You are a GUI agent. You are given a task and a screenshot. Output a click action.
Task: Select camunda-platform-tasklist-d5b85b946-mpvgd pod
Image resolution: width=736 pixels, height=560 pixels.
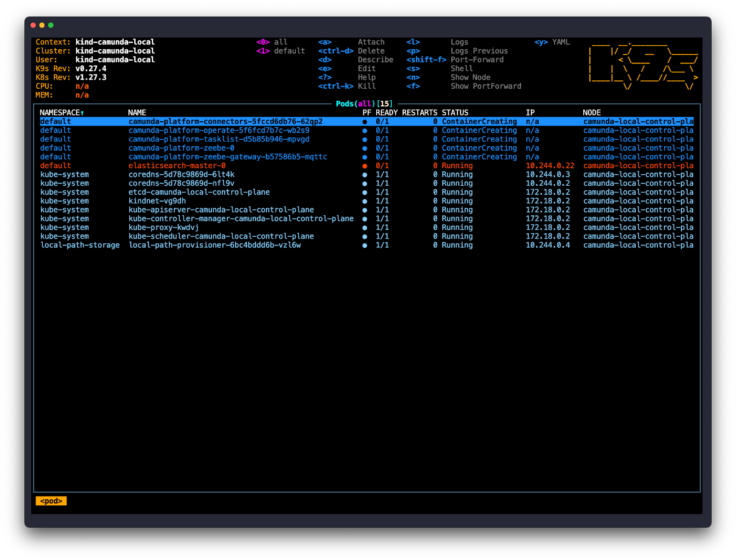(219, 139)
